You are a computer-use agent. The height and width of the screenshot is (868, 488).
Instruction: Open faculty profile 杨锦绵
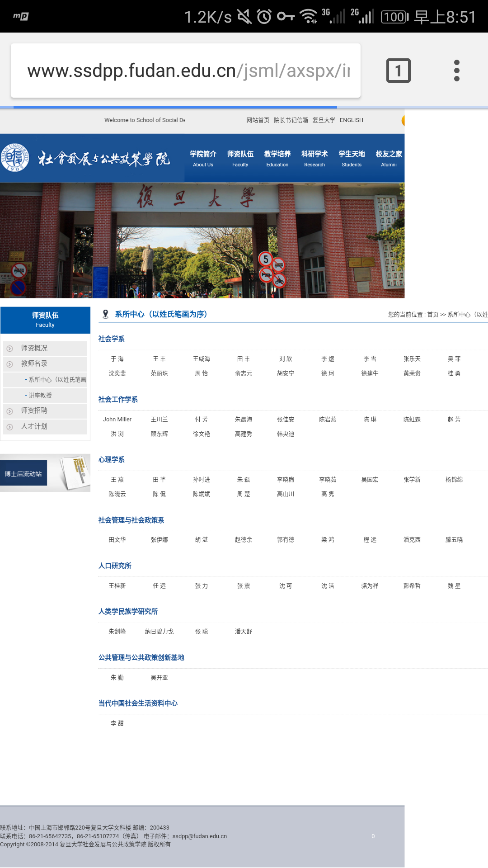click(x=454, y=480)
